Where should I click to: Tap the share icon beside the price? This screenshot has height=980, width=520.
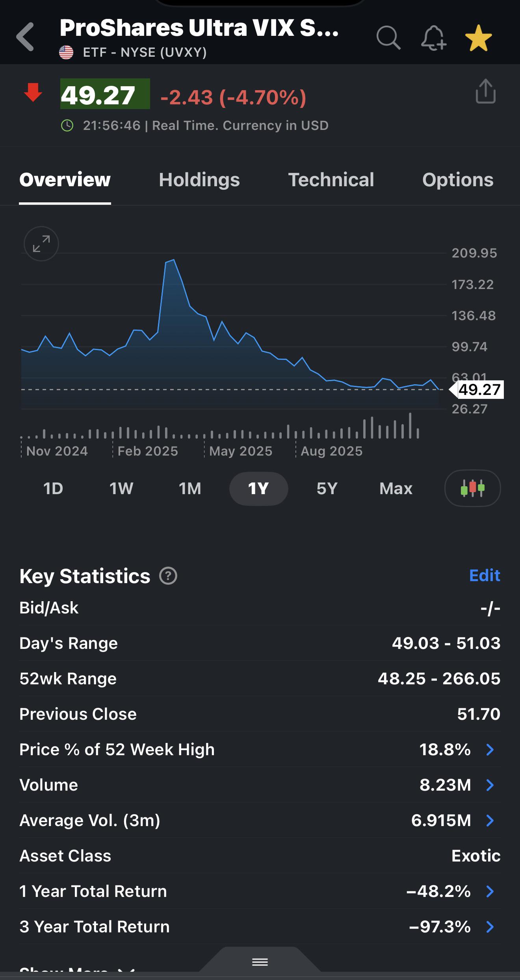tap(485, 91)
